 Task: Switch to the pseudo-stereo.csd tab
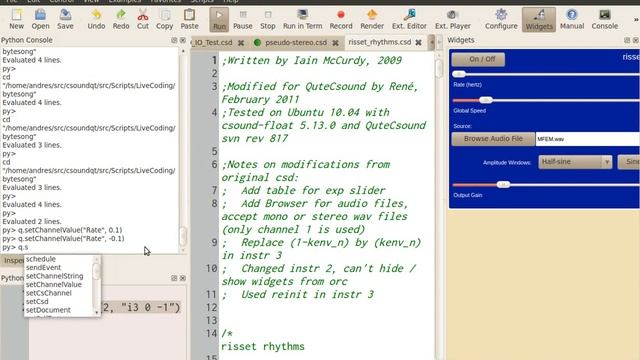click(296, 42)
